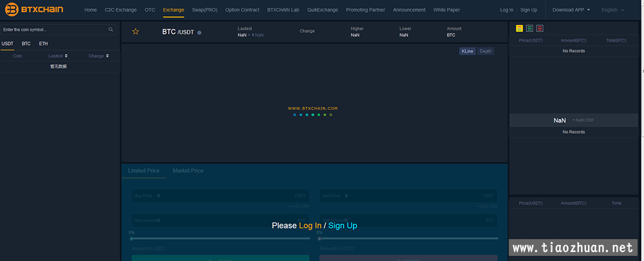Click the BTC /USDT pair title

coord(178,32)
